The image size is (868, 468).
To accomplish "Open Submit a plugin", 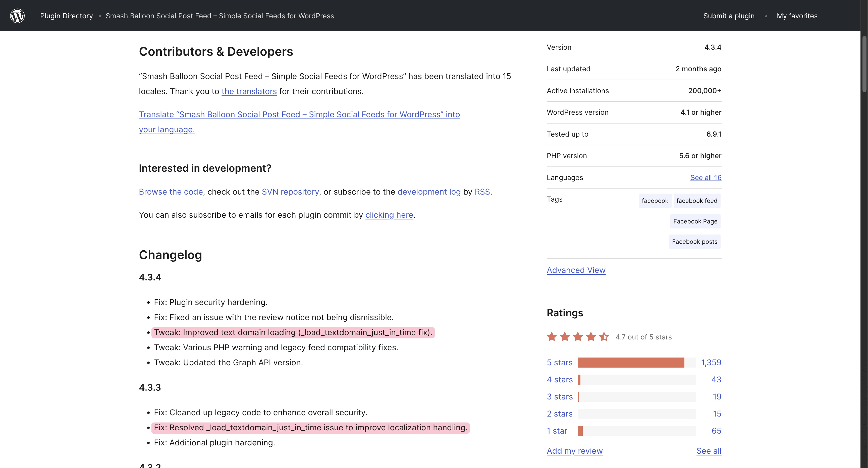I will pyautogui.click(x=729, y=16).
